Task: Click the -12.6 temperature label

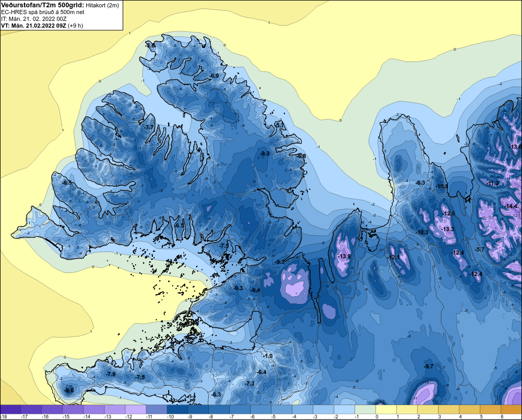Action: (448, 213)
